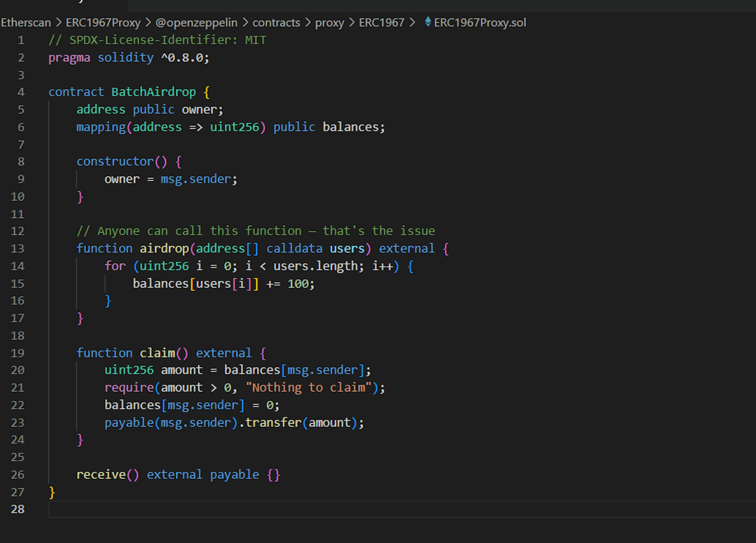Click the Solidity file icon in breadcrumbs
The width and height of the screenshot is (756, 543).
(428, 22)
